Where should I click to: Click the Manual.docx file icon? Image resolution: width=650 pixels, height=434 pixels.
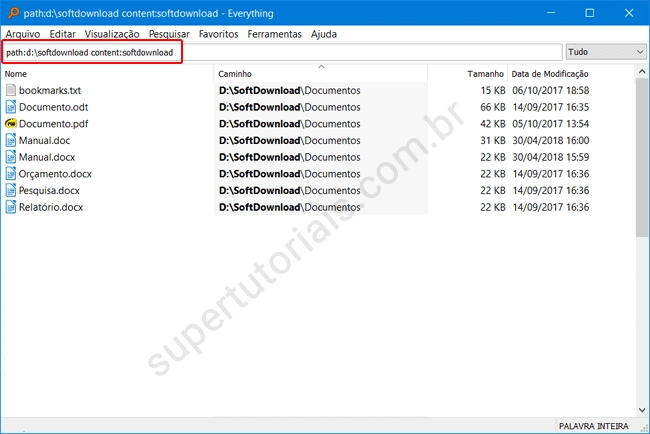[x=11, y=157]
